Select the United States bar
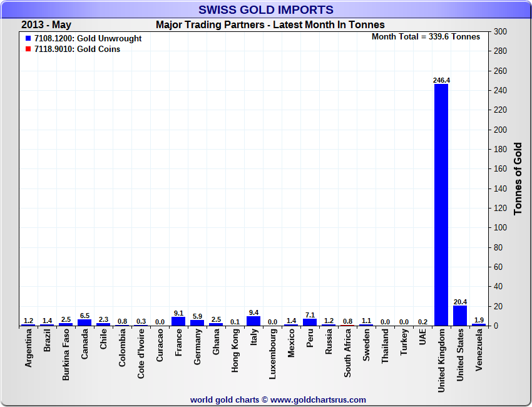Viewport: 532px width, 407px height. pos(459,316)
